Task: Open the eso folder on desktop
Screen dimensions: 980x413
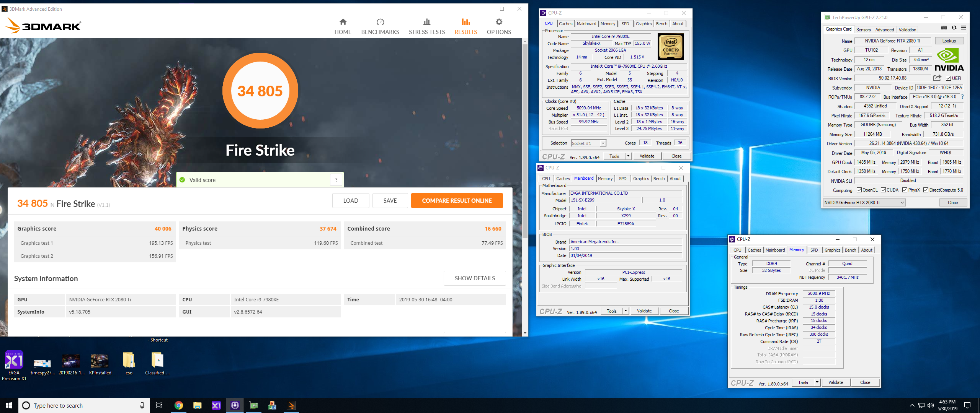Action: [x=129, y=364]
